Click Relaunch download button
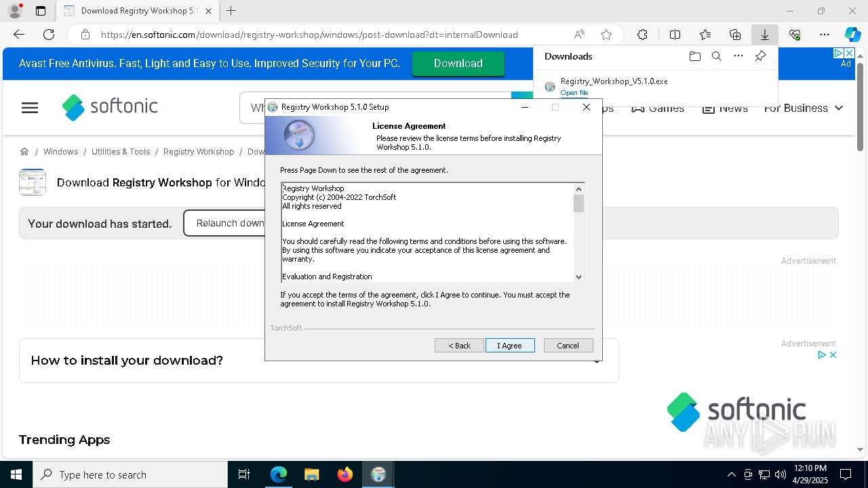This screenshot has height=488, width=868. 224,223
